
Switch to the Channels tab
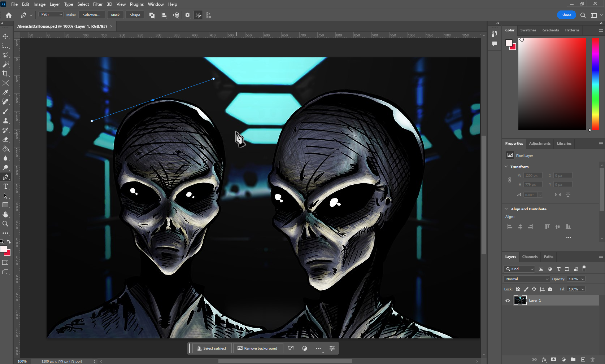click(530, 257)
